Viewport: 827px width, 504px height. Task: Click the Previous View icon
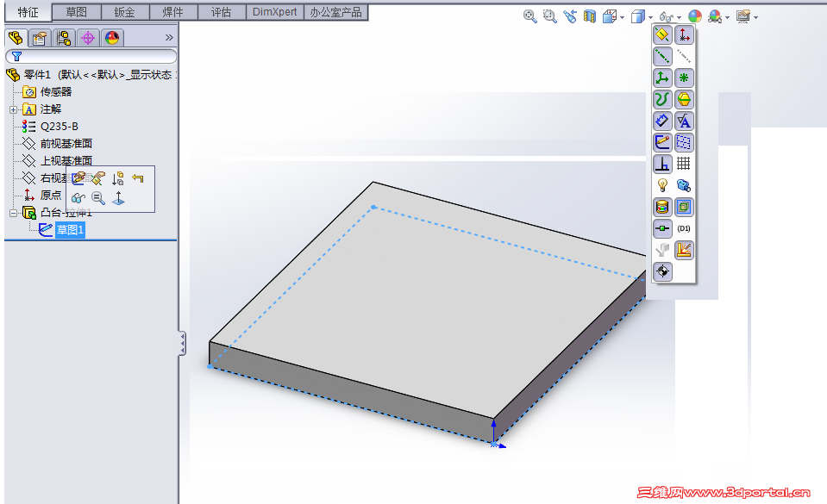(x=570, y=16)
